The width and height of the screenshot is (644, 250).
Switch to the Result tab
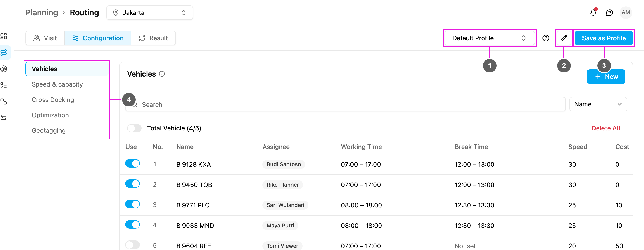tap(153, 38)
